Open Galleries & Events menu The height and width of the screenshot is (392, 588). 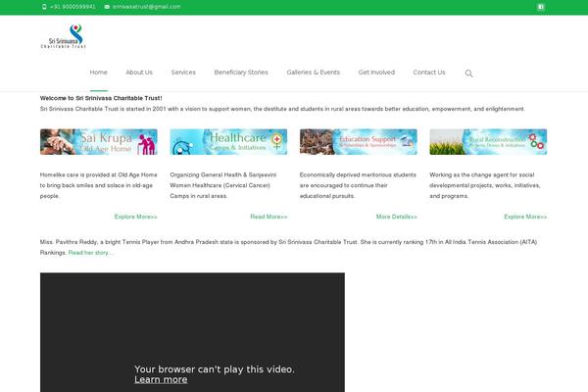tap(314, 72)
